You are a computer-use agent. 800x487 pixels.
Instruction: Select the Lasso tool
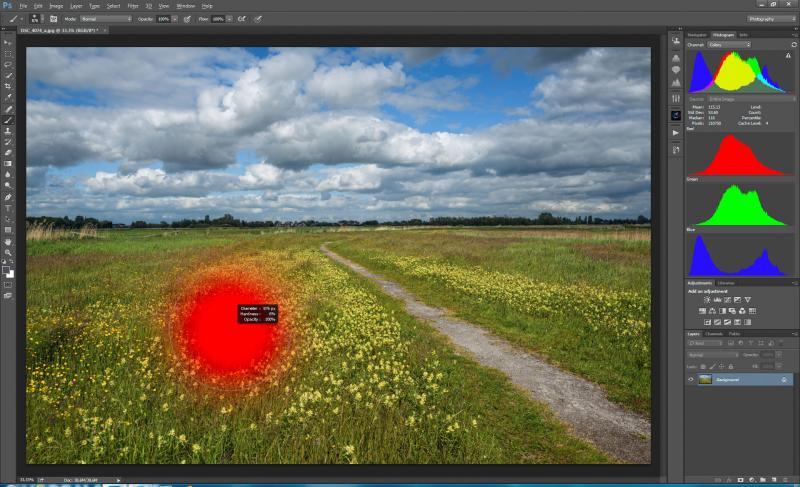pos(8,64)
